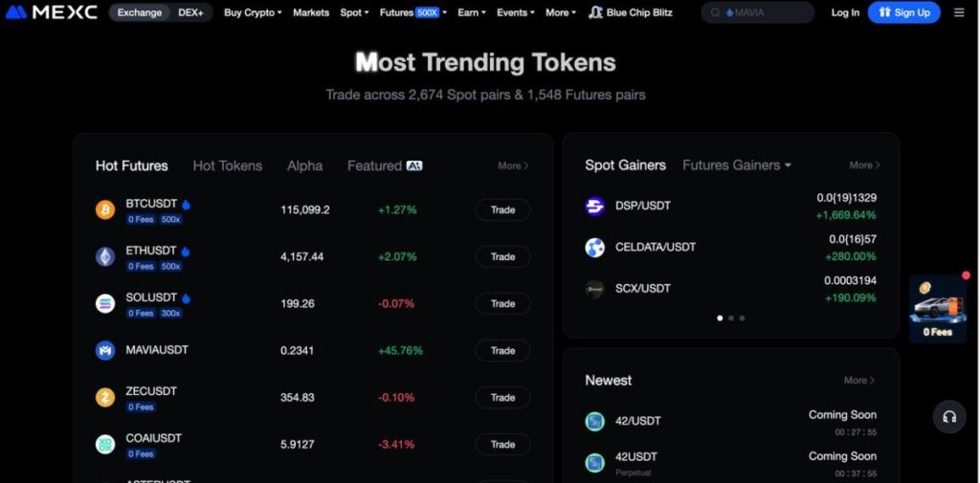Viewport: 980px width, 483px height.
Task: Select the Exchange toggle option
Action: coord(140,12)
